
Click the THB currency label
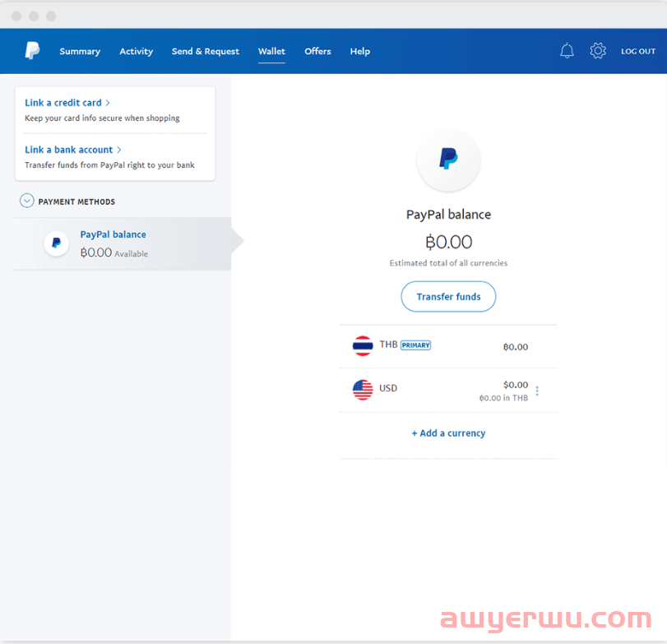388,344
